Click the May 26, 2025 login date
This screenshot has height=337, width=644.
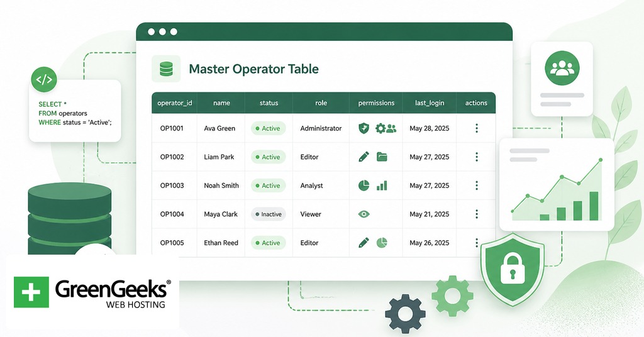click(429, 243)
